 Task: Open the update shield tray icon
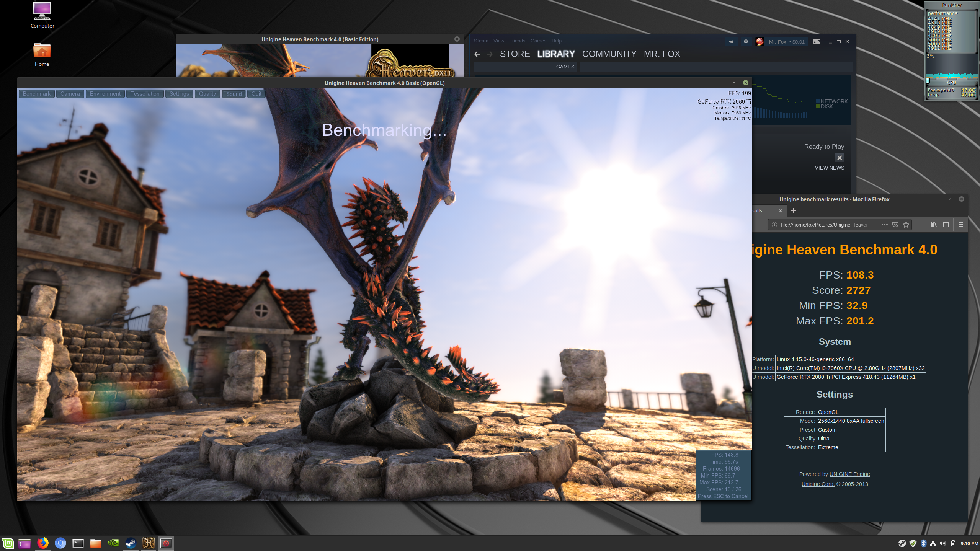[x=913, y=543]
